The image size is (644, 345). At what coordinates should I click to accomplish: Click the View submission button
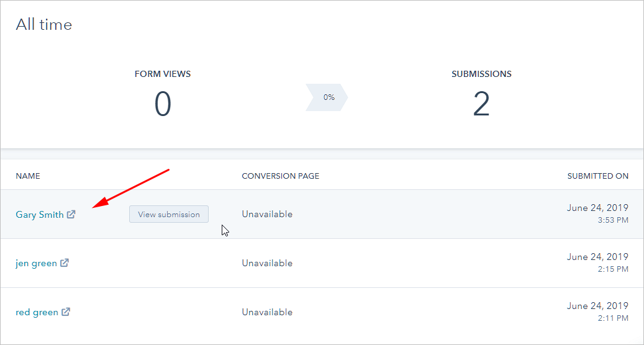[169, 214]
